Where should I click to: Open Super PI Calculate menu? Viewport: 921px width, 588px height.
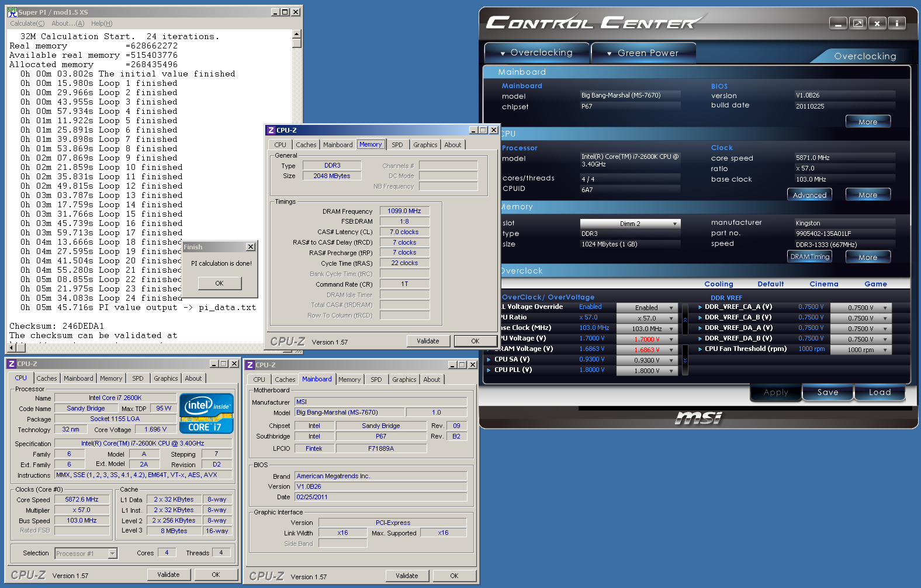point(27,23)
